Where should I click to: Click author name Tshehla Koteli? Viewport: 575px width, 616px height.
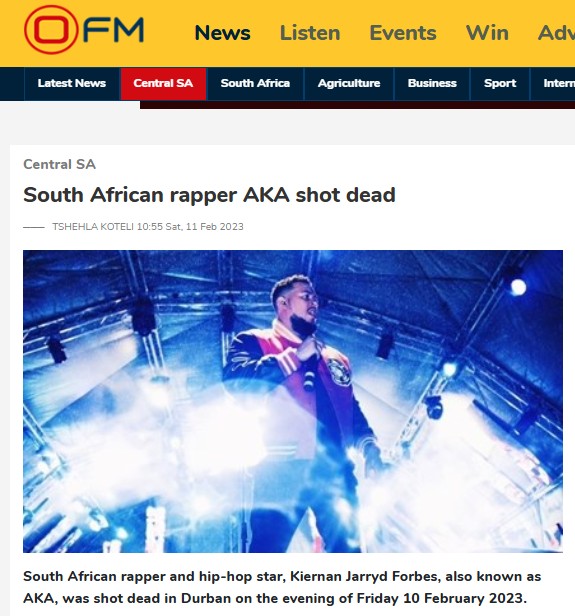tap(93, 227)
